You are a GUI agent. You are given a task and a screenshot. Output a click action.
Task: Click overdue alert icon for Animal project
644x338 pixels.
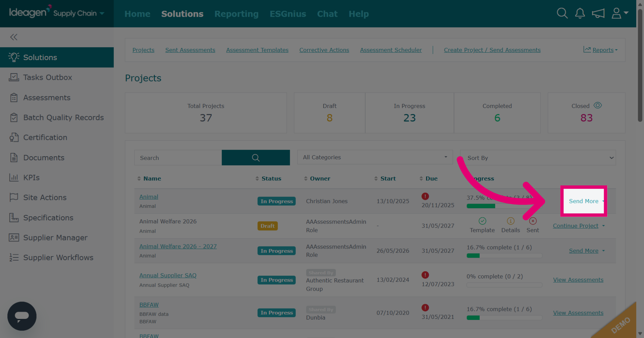(x=425, y=196)
